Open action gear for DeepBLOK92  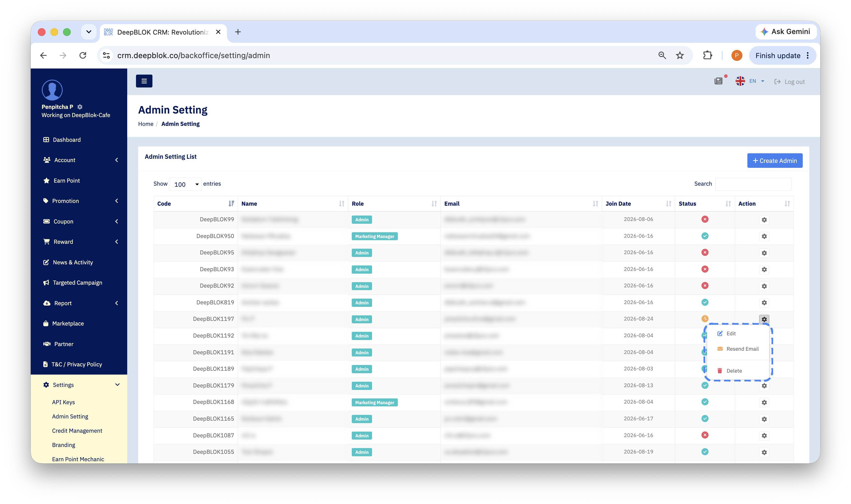point(764,286)
